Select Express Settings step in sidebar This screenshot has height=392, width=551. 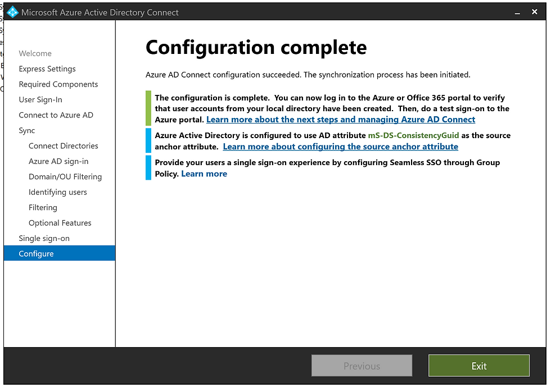(47, 69)
